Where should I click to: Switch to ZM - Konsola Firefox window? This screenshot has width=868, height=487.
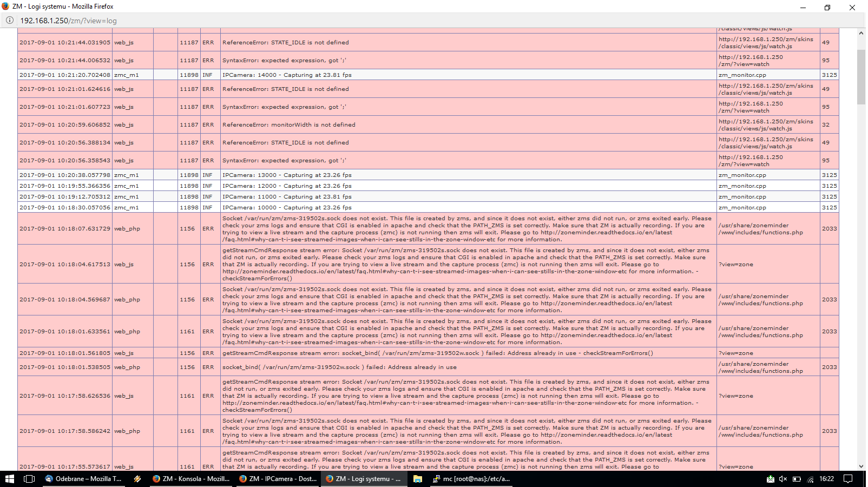coord(191,479)
